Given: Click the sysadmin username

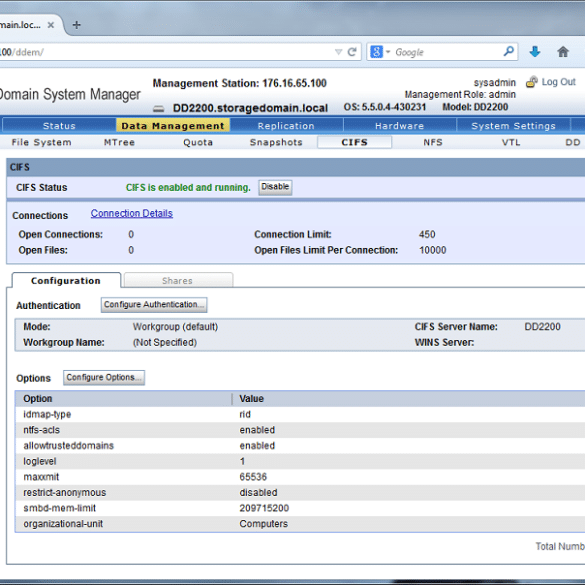Looking at the screenshot, I should point(495,82).
